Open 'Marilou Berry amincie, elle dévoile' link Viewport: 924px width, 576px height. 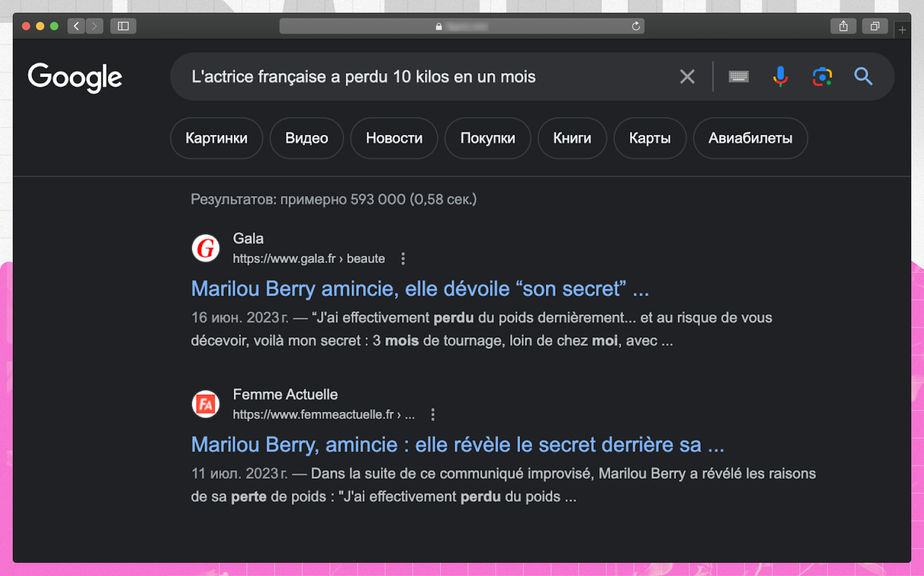click(420, 289)
